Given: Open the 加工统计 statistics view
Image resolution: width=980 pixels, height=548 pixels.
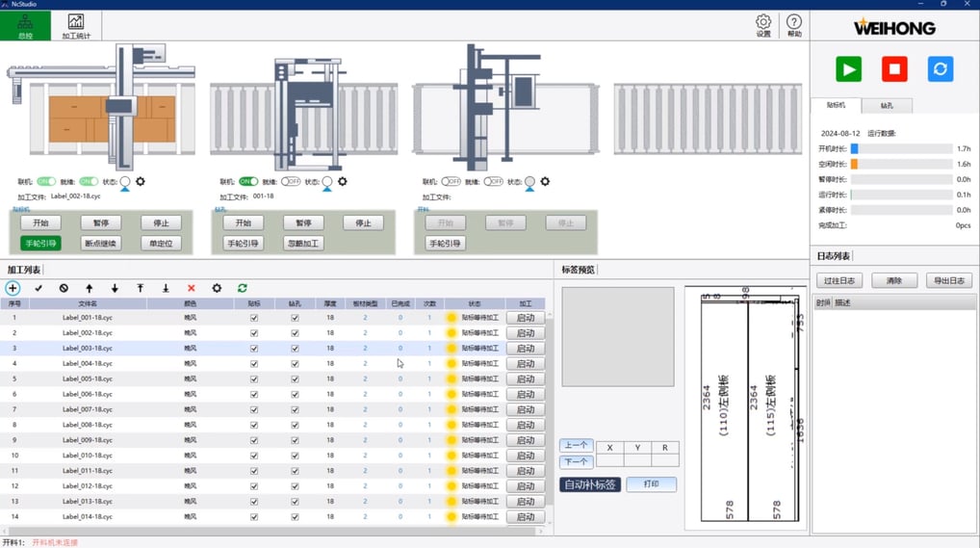Looking at the screenshot, I should pyautogui.click(x=76, y=26).
